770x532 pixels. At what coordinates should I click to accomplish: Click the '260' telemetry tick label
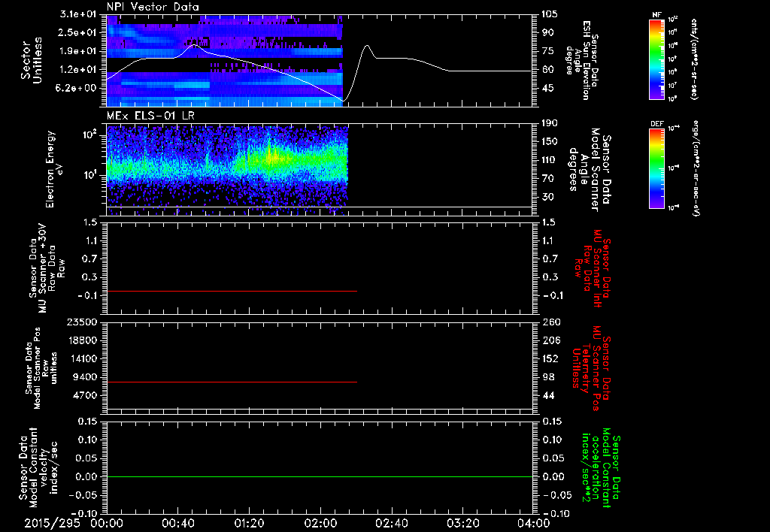tap(550, 322)
